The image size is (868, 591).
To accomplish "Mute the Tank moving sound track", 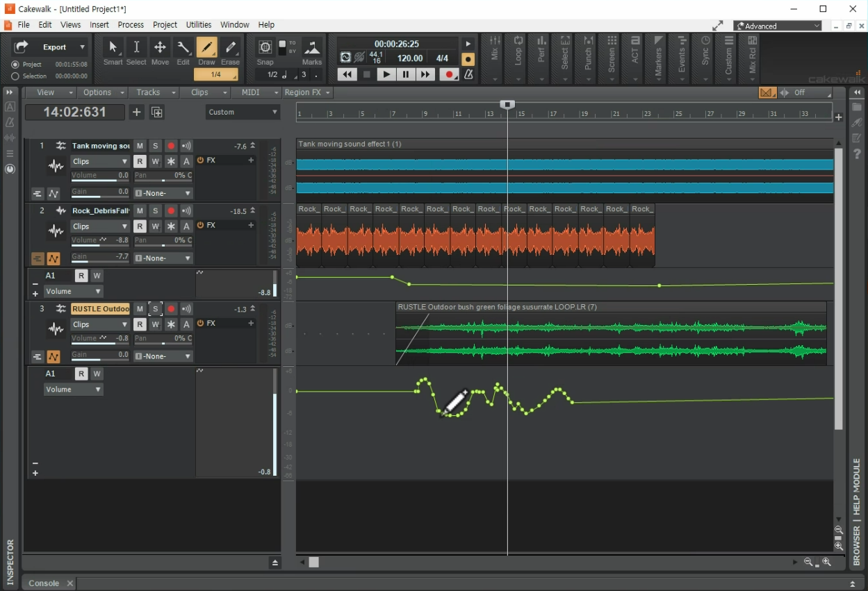I will tap(140, 146).
